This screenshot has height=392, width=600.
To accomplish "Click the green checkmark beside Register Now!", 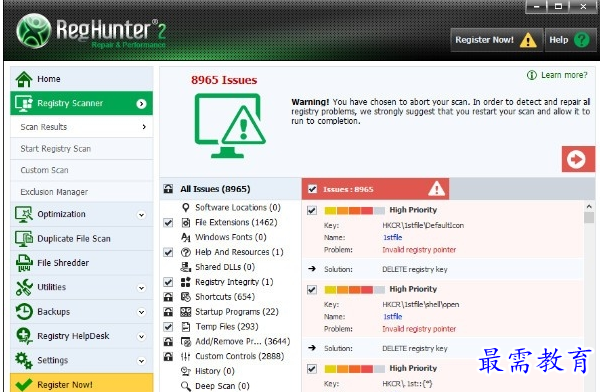I will click(24, 384).
